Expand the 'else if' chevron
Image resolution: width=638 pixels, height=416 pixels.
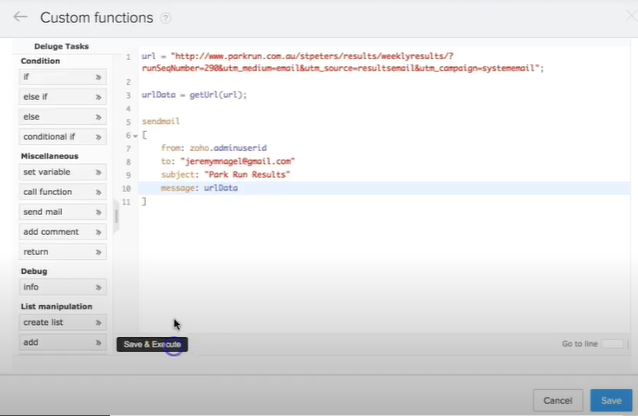click(x=98, y=97)
